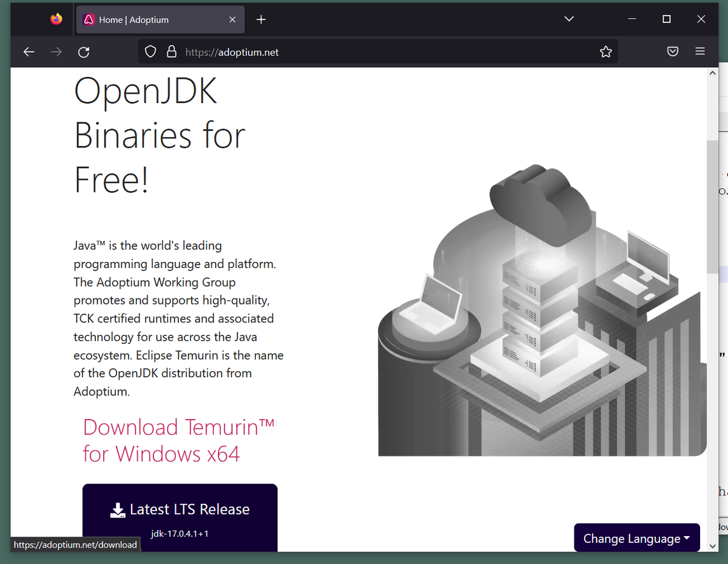The width and height of the screenshot is (728, 564).
Task: Click the page scrollbar up arrow
Action: [x=713, y=73]
